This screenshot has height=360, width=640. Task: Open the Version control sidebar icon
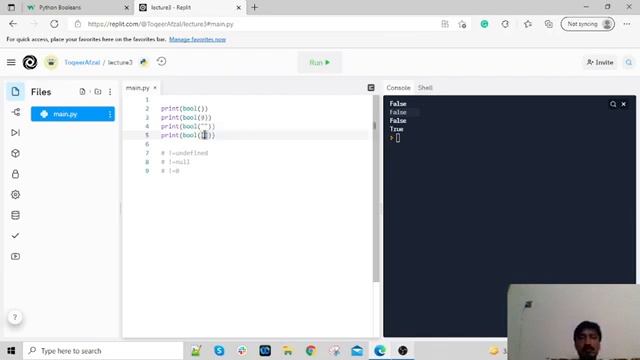pos(16,112)
